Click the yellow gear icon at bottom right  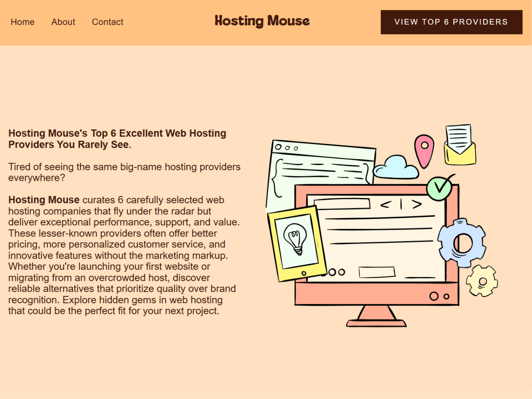(483, 281)
